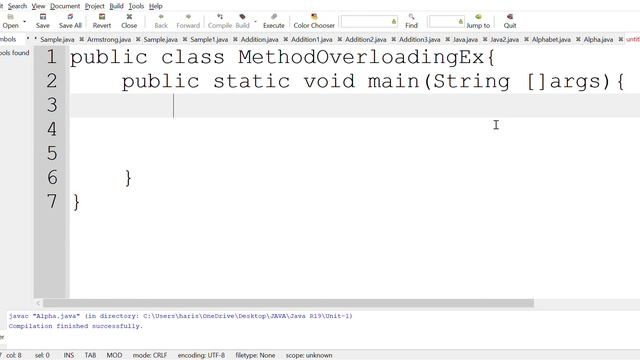
Task: Close the Alpha.java tab
Action: (x=620, y=40)
